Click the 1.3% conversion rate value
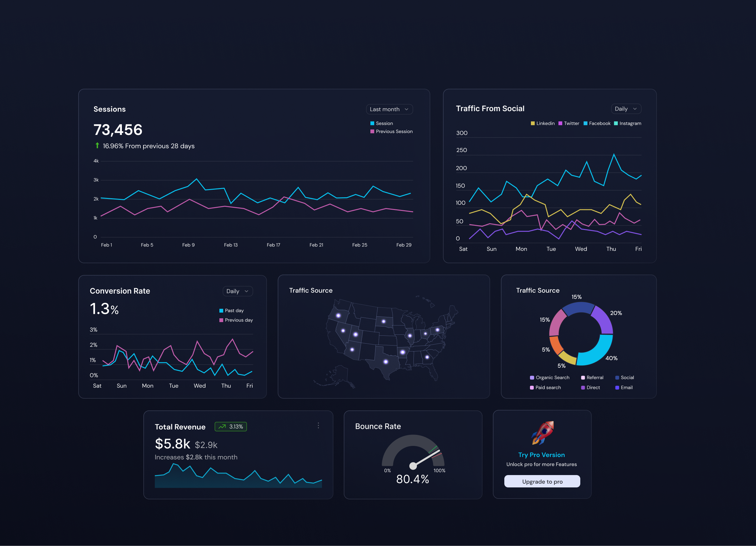 [x=104, y=309]
